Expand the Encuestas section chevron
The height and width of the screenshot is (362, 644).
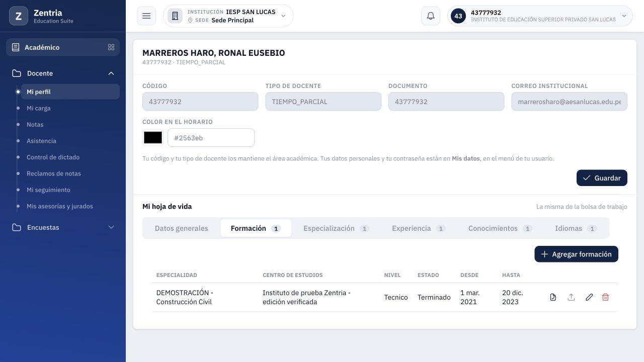click(111, 227)
